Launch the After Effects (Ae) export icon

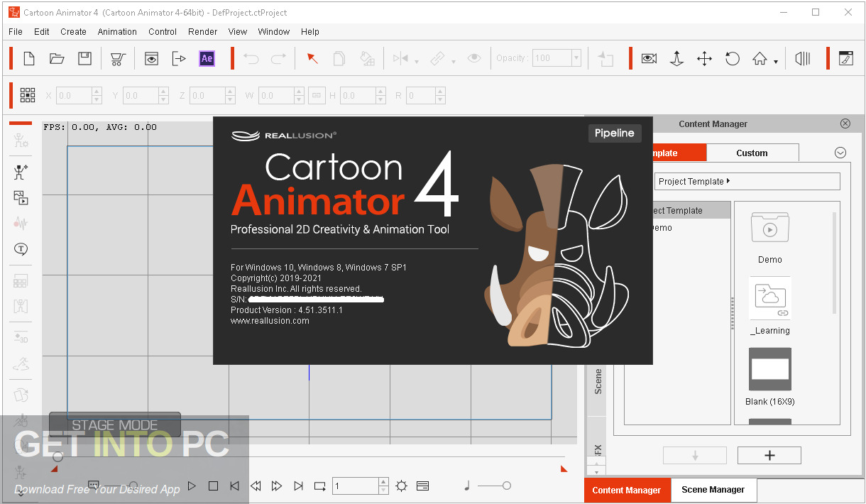[x=207, y=58]
